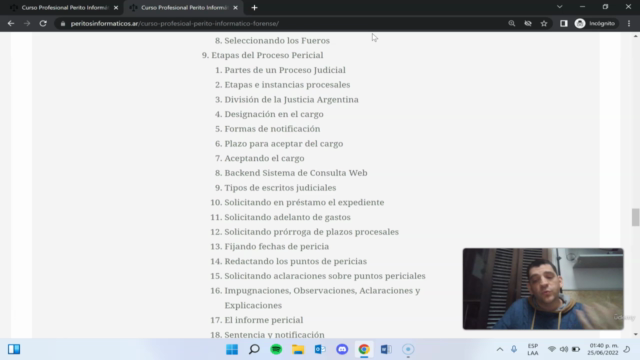This screenshot has height=360, width=640.
Task: Click 'Etapas del Proceso Pericial' heading
Action: 267,55
